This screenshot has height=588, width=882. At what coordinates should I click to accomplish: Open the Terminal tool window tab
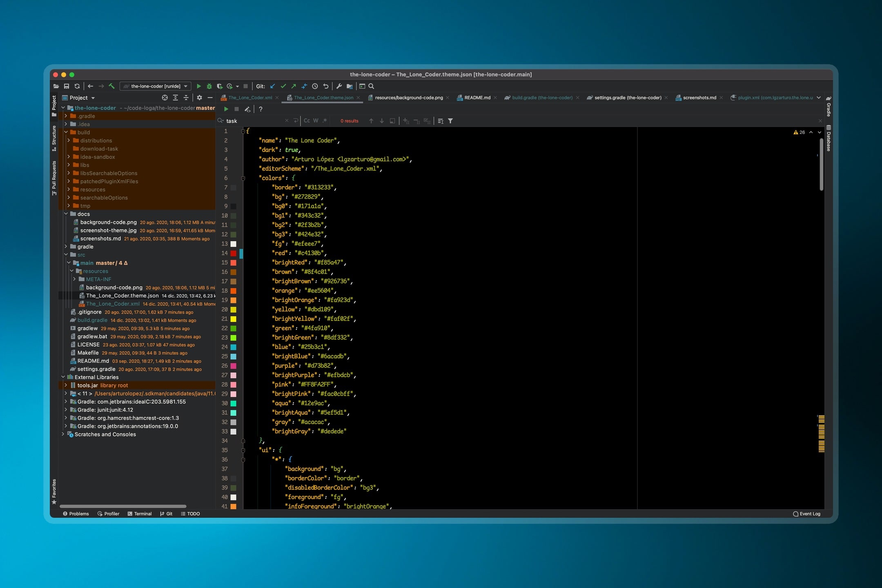coord(140,514)
